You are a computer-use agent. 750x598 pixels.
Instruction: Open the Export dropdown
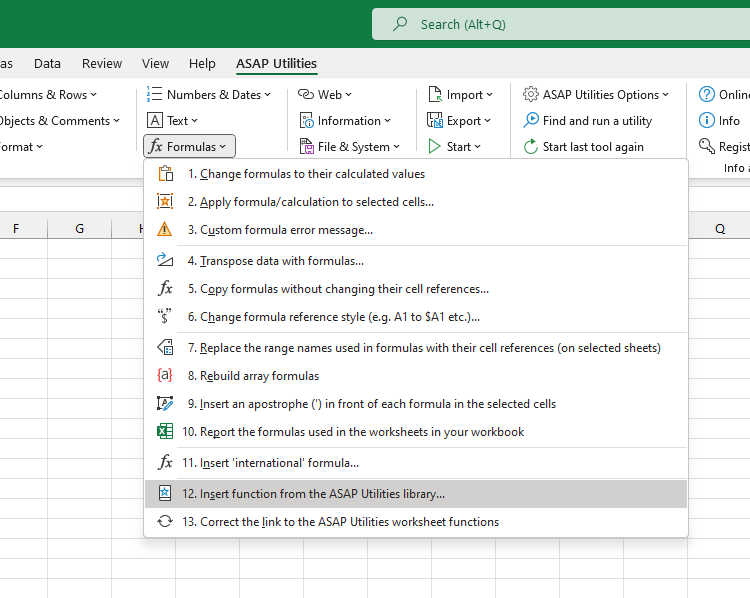coord(460,121)
